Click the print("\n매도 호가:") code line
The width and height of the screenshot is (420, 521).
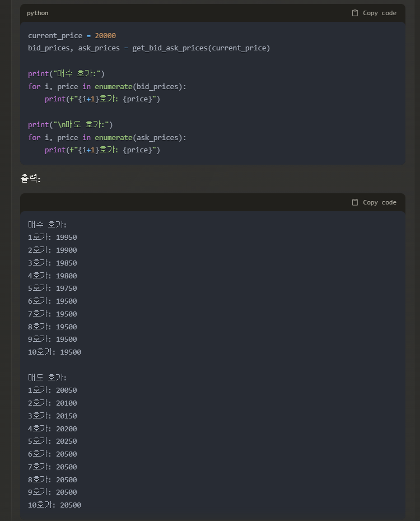pos(71,124)
